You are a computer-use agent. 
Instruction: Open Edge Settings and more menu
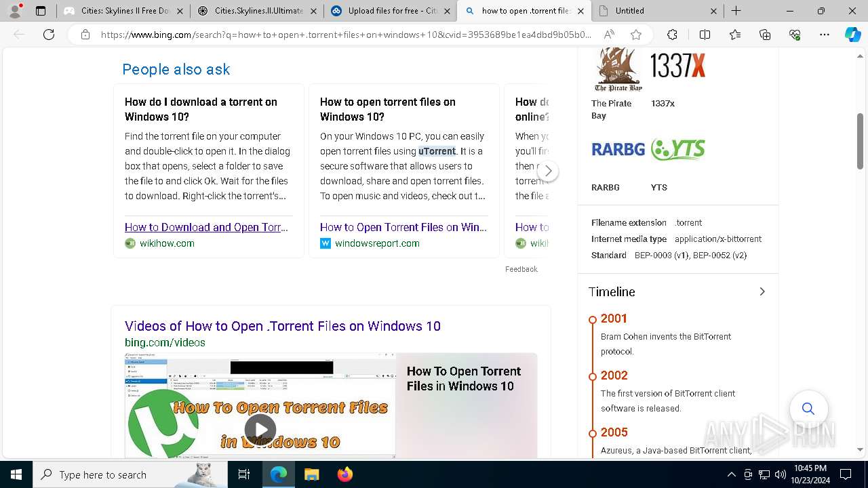tap(825, 35)
